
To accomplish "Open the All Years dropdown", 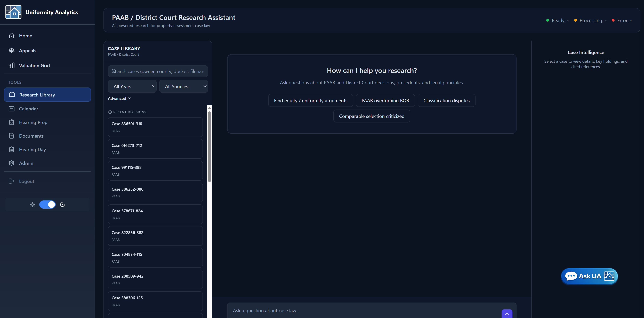I will tap(132, 86).
